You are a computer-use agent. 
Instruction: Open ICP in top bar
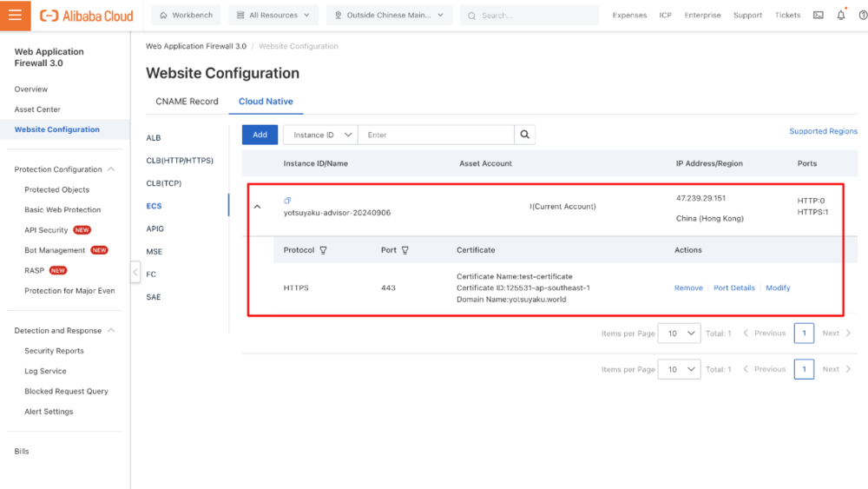pos(666,15)
